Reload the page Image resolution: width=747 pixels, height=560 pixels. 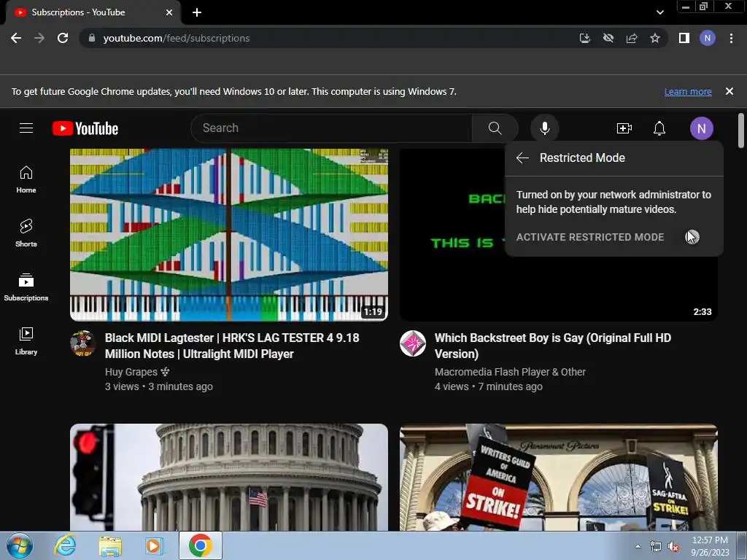pyautogui.click(x=63, y=38)
